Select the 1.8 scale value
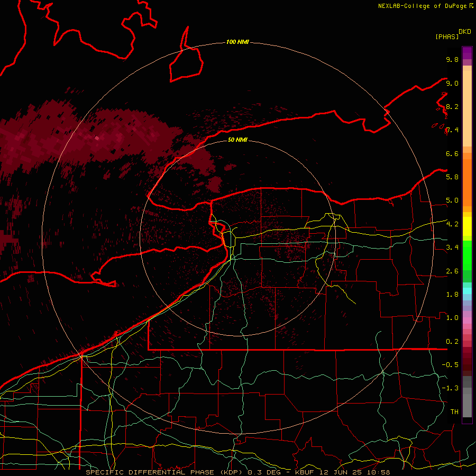This screenshot has height=476, width=476. tap(452, 295)
